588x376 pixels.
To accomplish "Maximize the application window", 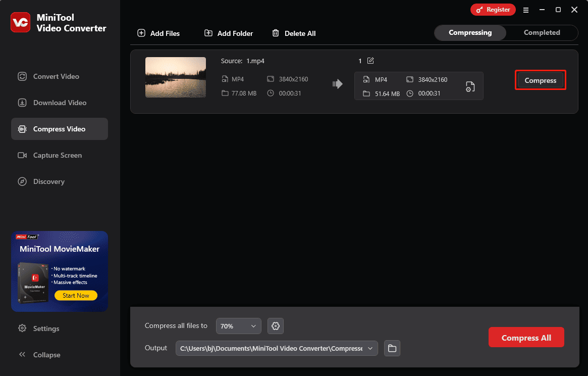I will [x=558, y=10].
